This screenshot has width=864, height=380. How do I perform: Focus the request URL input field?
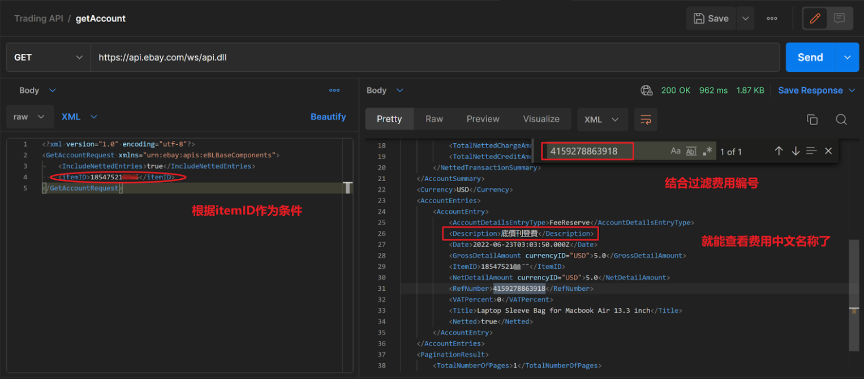[434, 57]
